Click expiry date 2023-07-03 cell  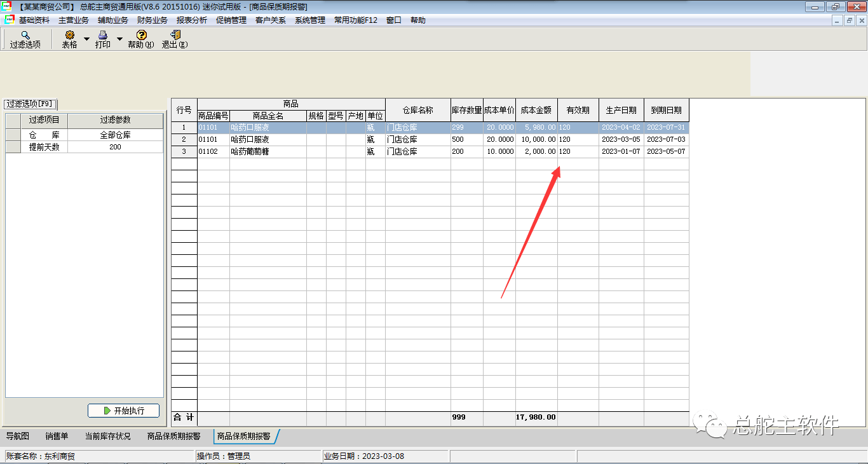[667, 140]
